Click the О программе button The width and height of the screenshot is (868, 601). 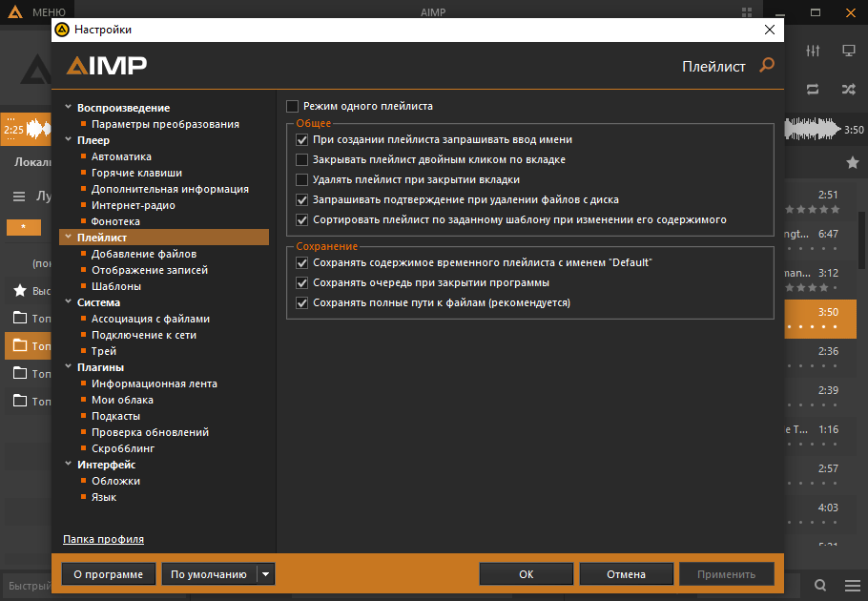tap(109, 574)
